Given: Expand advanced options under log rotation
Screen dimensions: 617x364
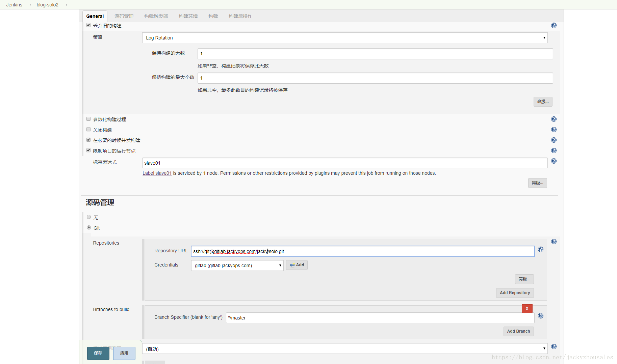Looking at the screenshot, I should click(x=543, y=102).
